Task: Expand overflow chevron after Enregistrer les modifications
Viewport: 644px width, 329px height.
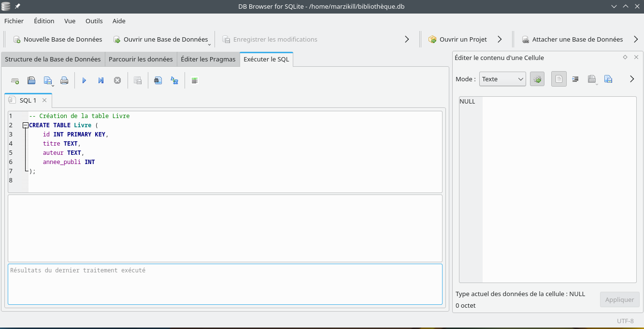Action: [407, 39]
